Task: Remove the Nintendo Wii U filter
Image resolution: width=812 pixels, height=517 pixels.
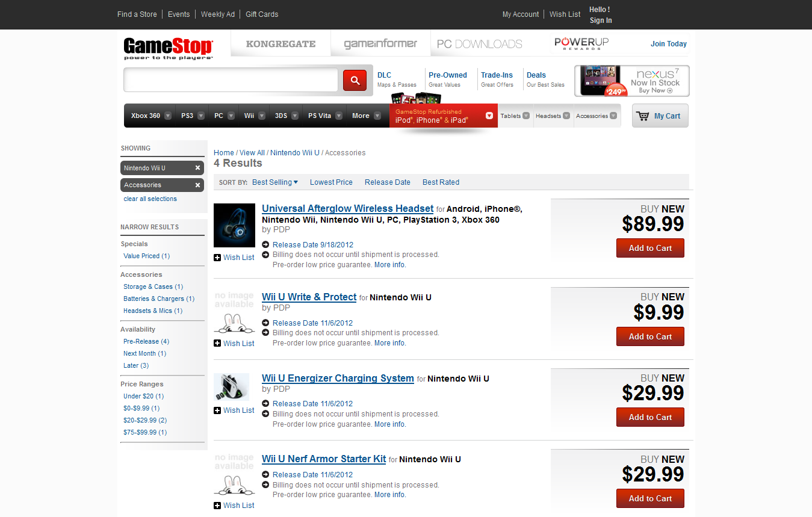Action: click(197, 168)
